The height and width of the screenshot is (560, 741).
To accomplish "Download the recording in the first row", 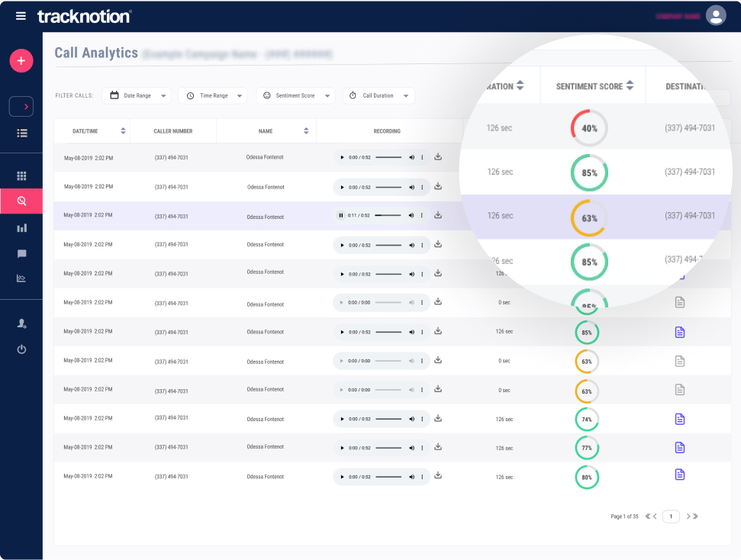I will coord(438,157).
